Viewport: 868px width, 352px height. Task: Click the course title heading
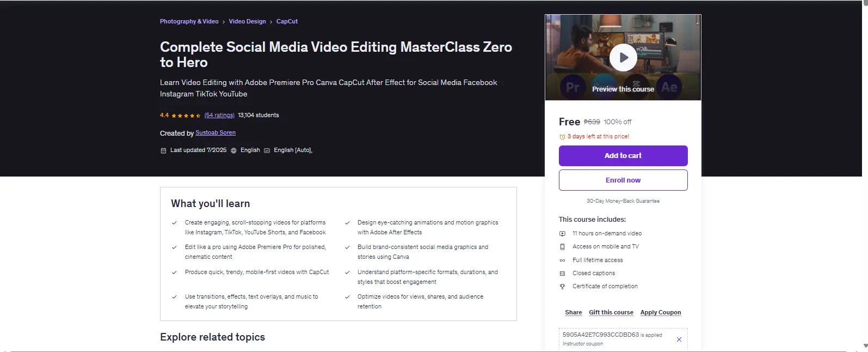(336, 54)
